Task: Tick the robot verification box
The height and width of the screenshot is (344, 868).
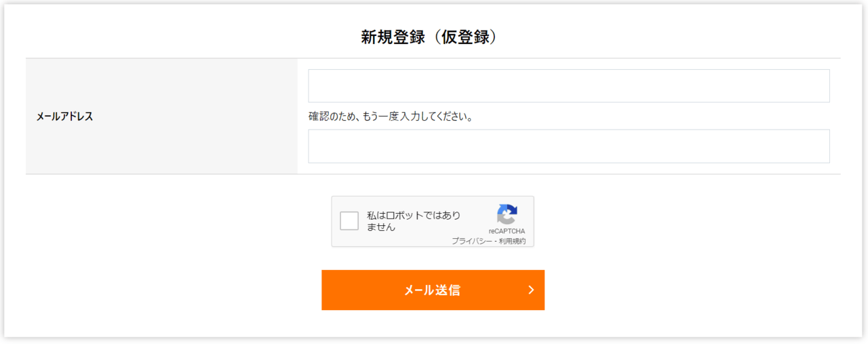Action: point(349,221)
